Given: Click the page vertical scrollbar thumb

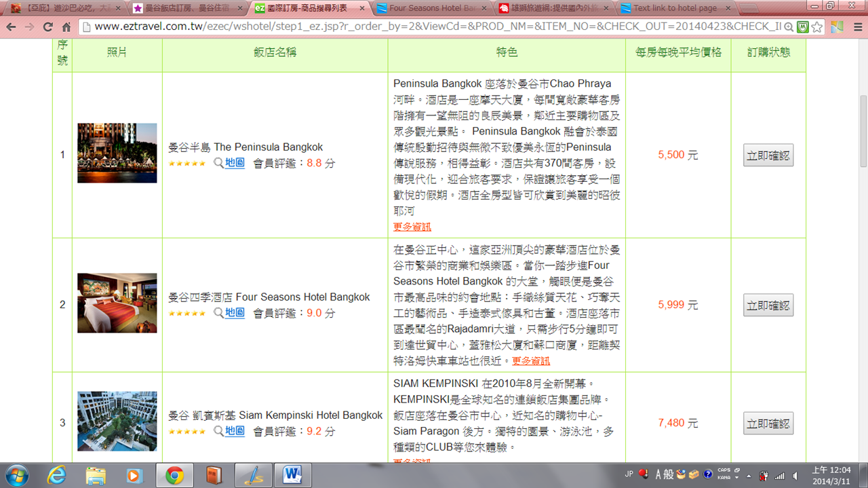Looking at the screenshot, I should [863, 131].
